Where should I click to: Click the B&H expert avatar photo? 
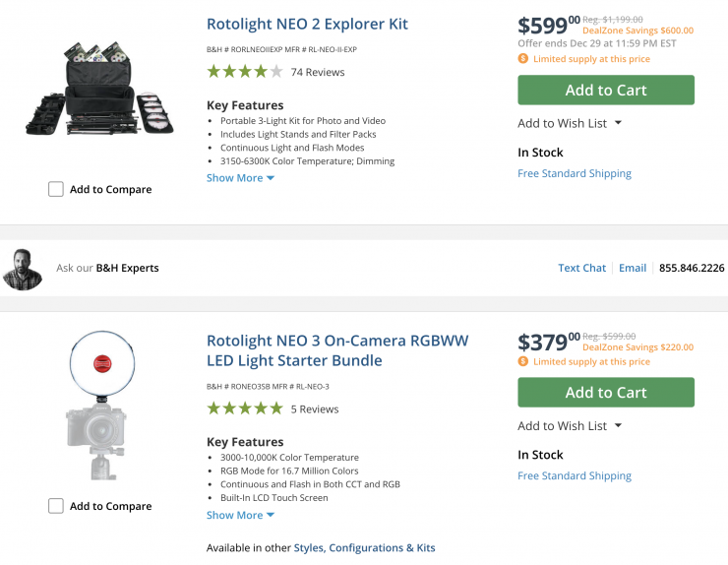click(x=23, y=268)
